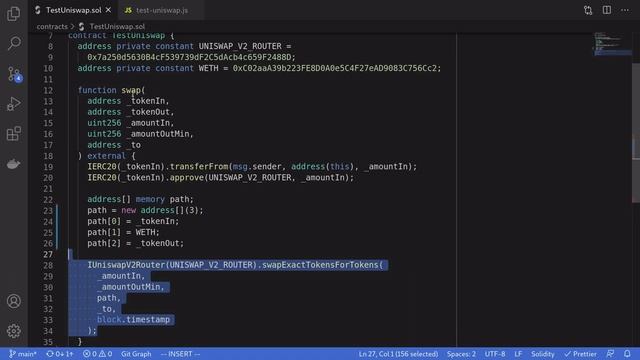Change end of line sequence via LF

point(518,354)
